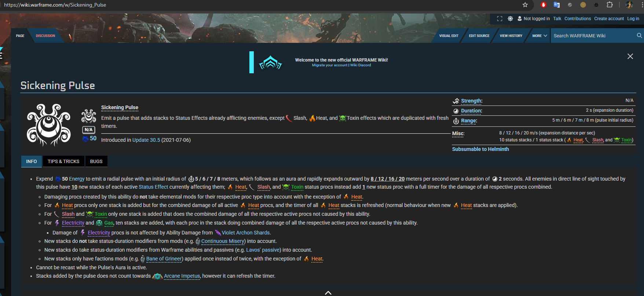
Task: Dismiss the welcome banner with the X
Action: 630,56
